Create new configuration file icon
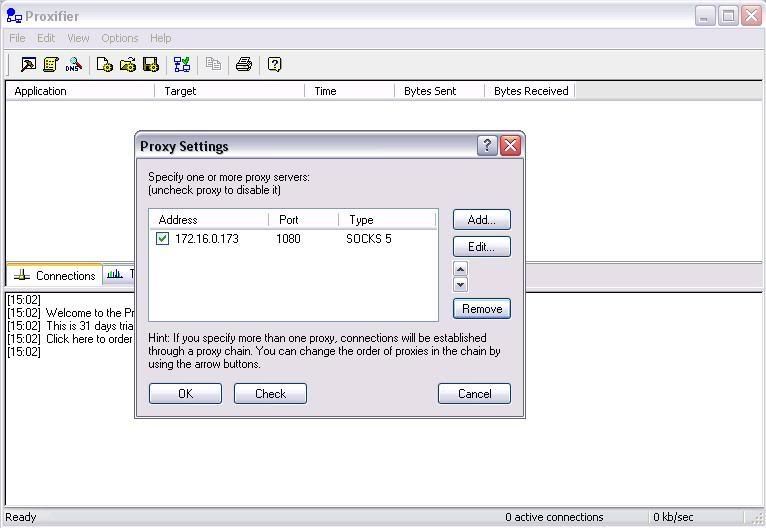The width and height of the screenshot is (766, 528). point(105,64)
